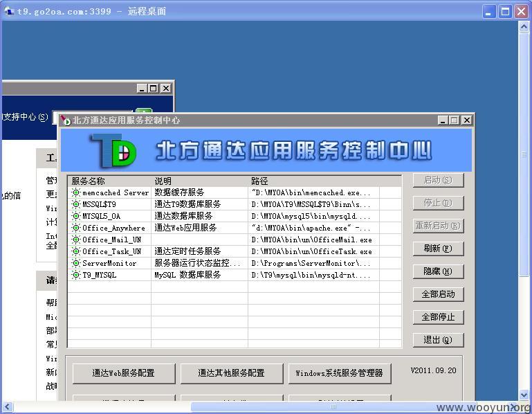Click the Office_Anywhere service status icon
Image resolution: width=532 pixels, height=414 pixels.
(x=75, y=228)
